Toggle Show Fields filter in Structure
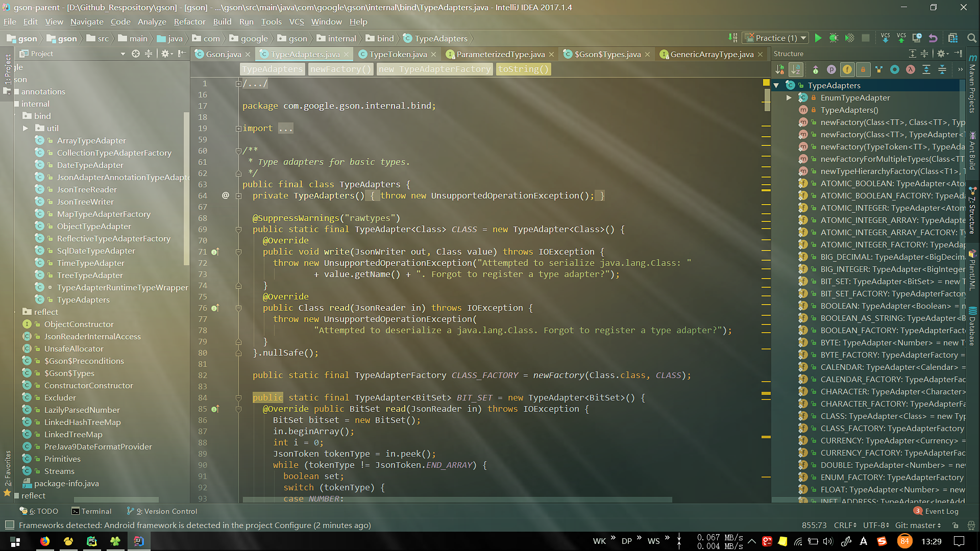Image resolution: width=980 pixels, height=551 pixels. pyautogui.click(x=847, y=69)
